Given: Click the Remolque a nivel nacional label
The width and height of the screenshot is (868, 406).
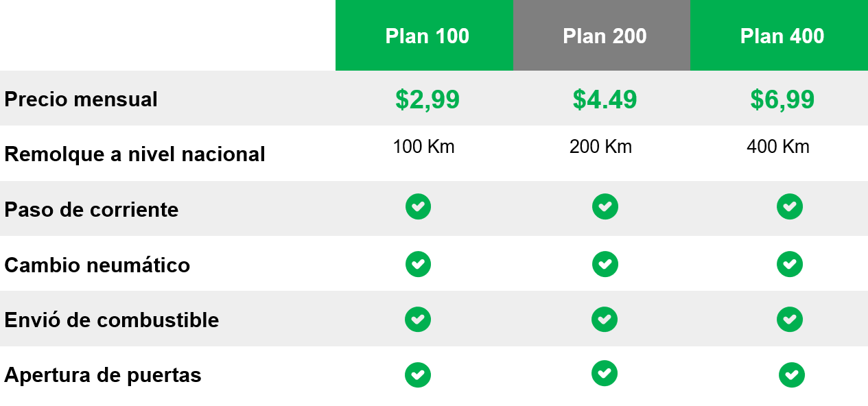Looking at the screenshot, I should (134, 154).
